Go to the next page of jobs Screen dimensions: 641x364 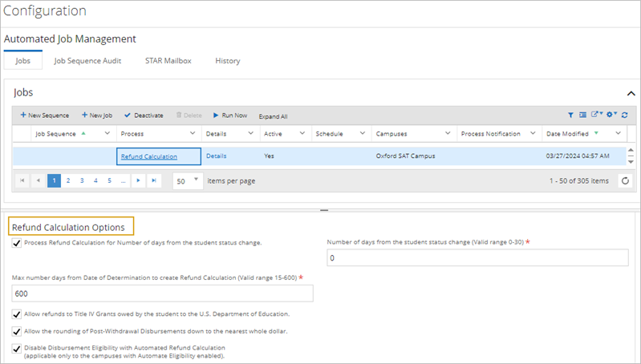[138, 180]
